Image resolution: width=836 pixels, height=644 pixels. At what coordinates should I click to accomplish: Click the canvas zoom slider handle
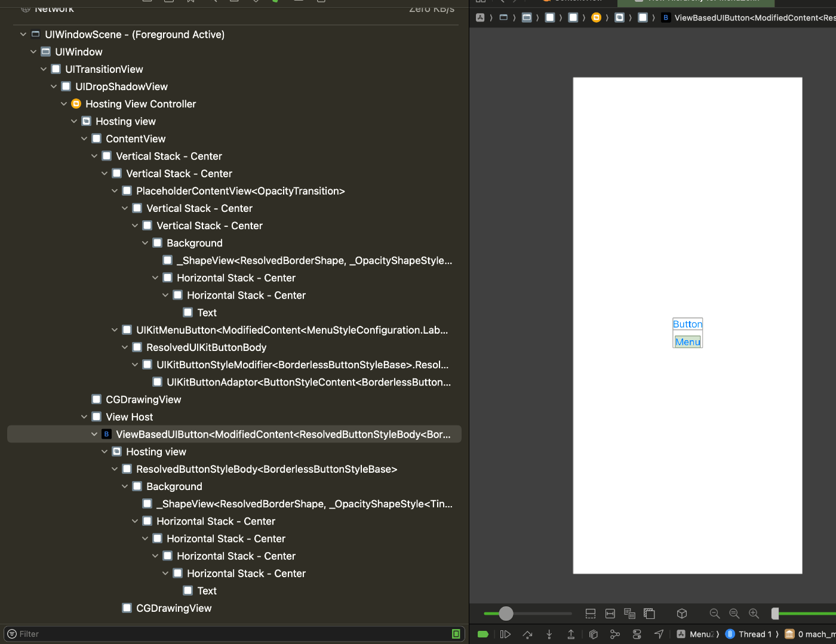(x=506, y=614)
